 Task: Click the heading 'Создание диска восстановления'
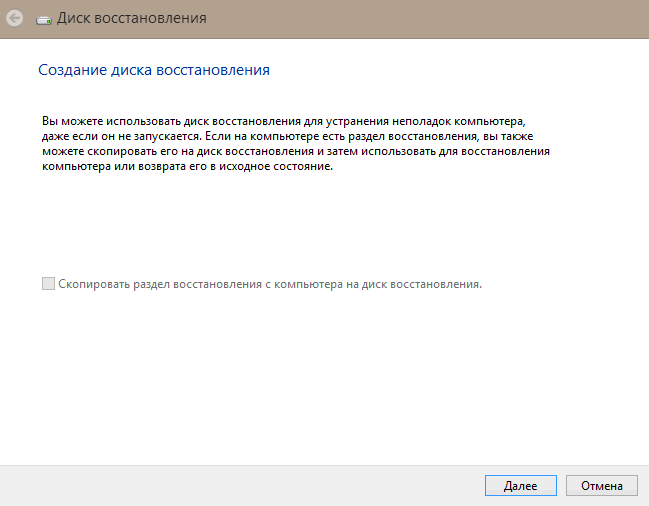point(153,71)
